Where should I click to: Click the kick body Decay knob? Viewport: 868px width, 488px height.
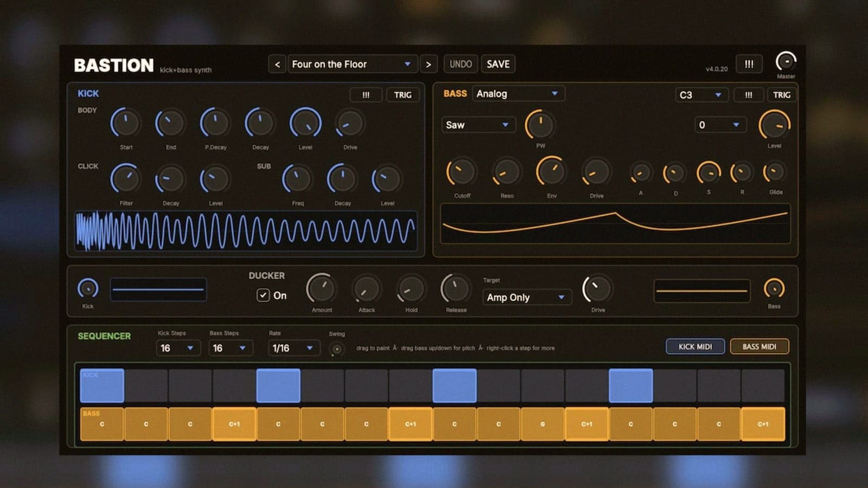[260, 123]
